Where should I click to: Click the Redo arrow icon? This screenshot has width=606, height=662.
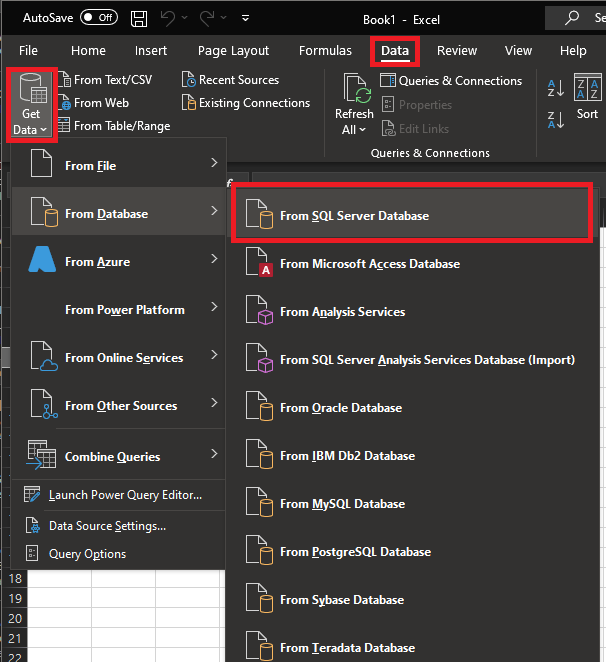pyautogui.click(x=207, y=18)
